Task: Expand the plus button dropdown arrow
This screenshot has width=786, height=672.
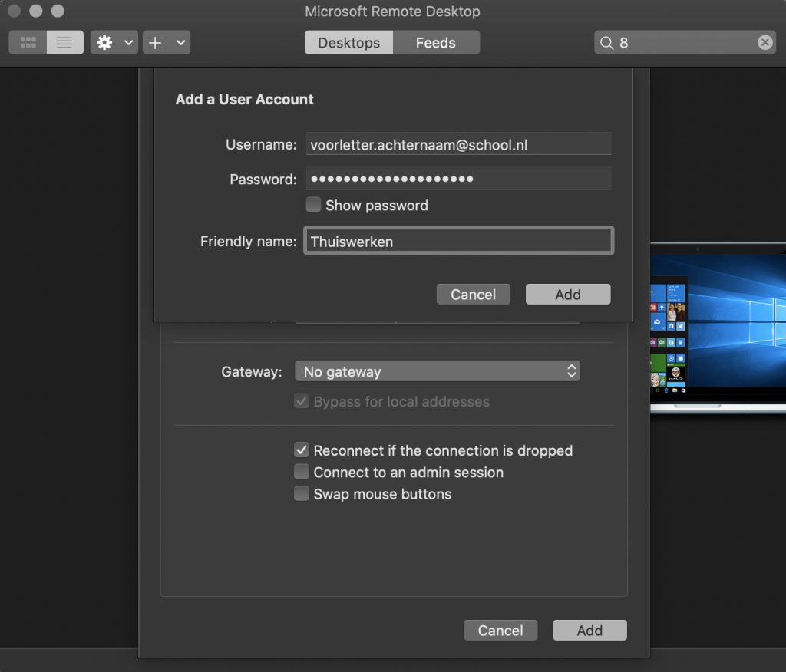Action: click(181, 43)
